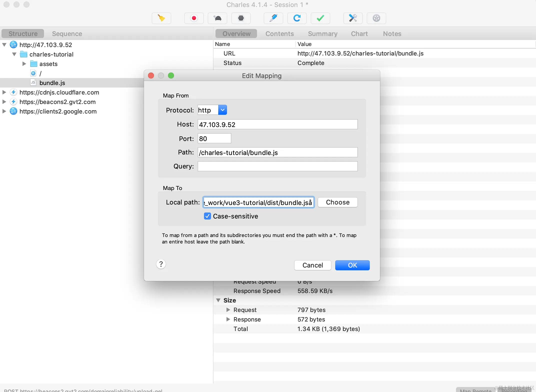Open the Chart tab
The height and width of the screenshot is (392, 536).
[x=359, y=33]
